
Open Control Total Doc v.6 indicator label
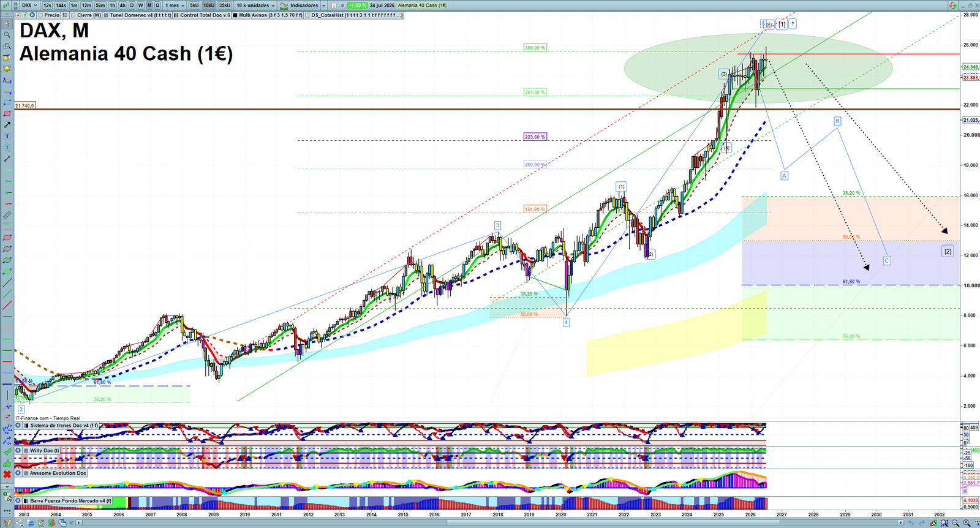click(x=205, y=15)
